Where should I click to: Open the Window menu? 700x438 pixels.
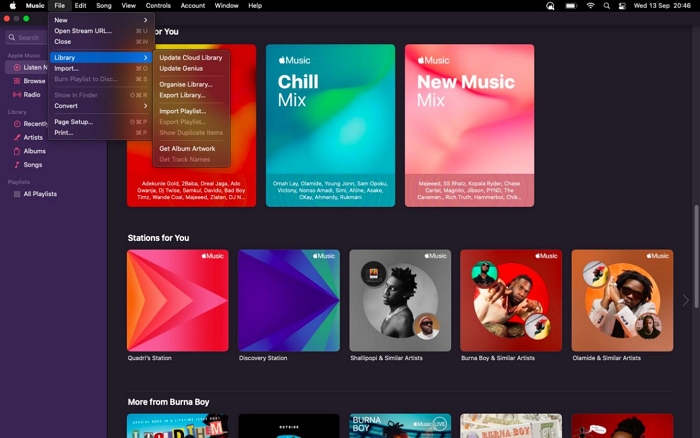tap(226, 6)
